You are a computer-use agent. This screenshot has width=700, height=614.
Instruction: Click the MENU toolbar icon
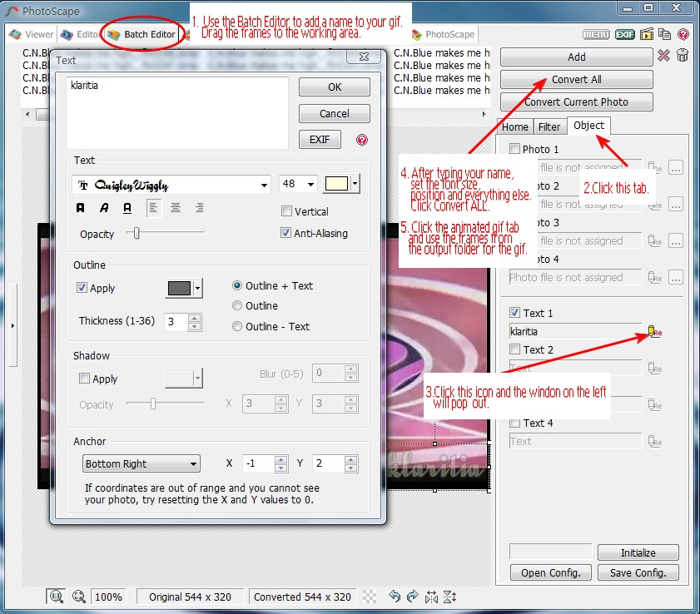pyautogui.click(x=596, y=34)
